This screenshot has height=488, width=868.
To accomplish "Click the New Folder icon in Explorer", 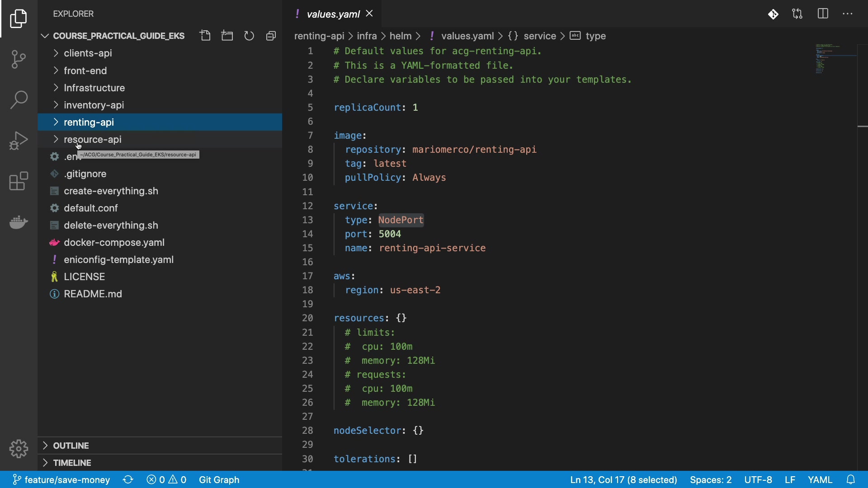I will click(x=227, y=36).
